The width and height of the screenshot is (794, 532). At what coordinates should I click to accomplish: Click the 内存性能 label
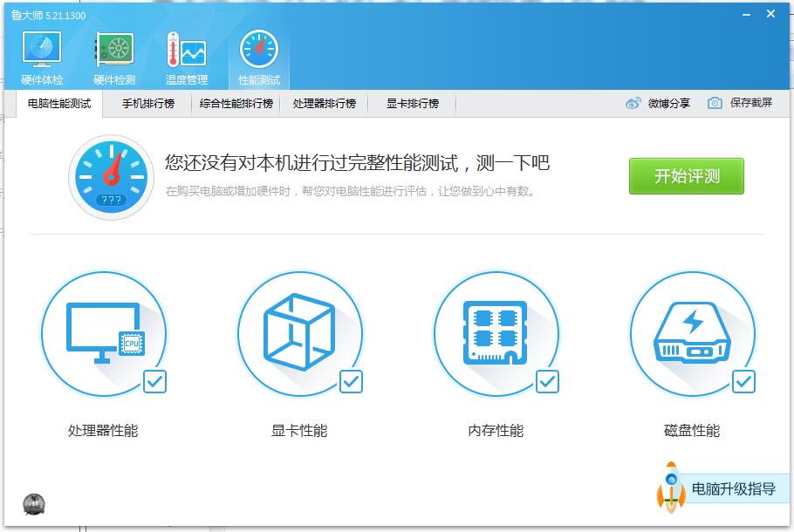[496, 431]
